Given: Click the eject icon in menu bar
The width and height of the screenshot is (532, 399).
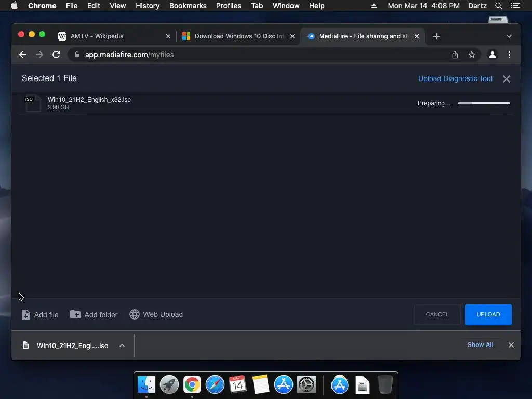Looking at the screenshot, I should pyautogui.click(x=374, y=6).
